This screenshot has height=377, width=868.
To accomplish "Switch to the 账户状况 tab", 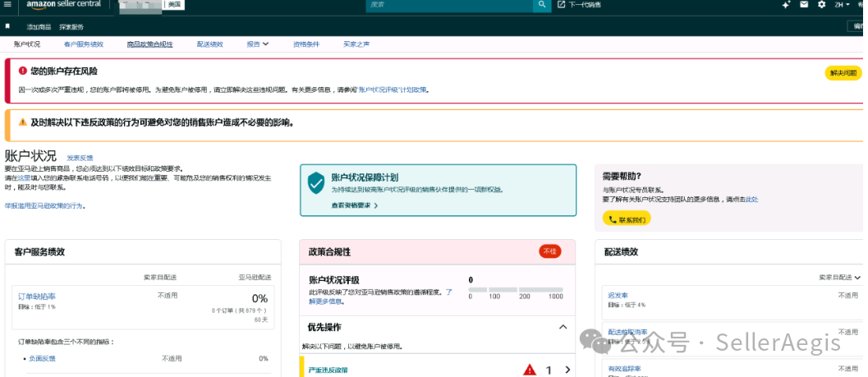I will 27,44.
